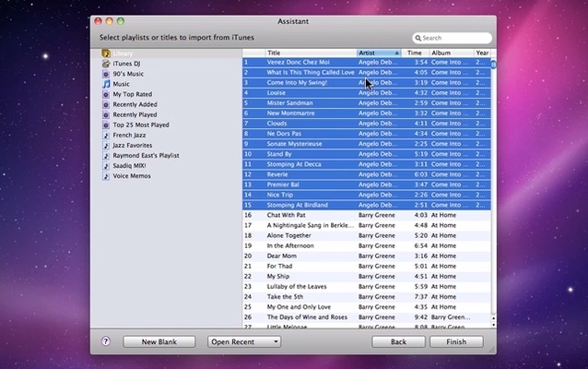This screenshot has height=369, width=588.
Task: Click the scrollbar down arrow
Action: pos(493,325)
